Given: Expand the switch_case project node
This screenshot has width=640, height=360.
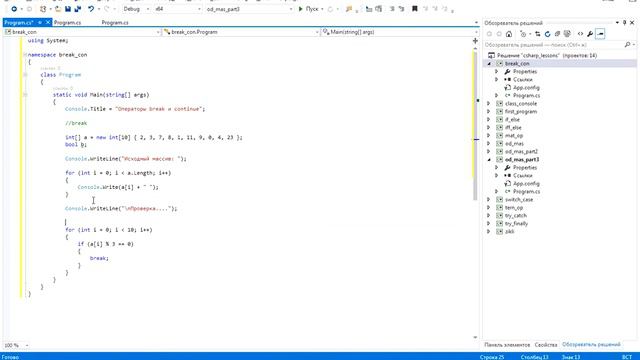Looking at the screenshot, I should (x=489, y=200).
